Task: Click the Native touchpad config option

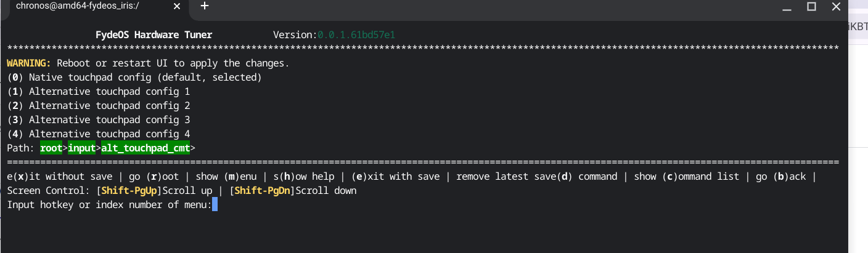Action: coord(134,78)
